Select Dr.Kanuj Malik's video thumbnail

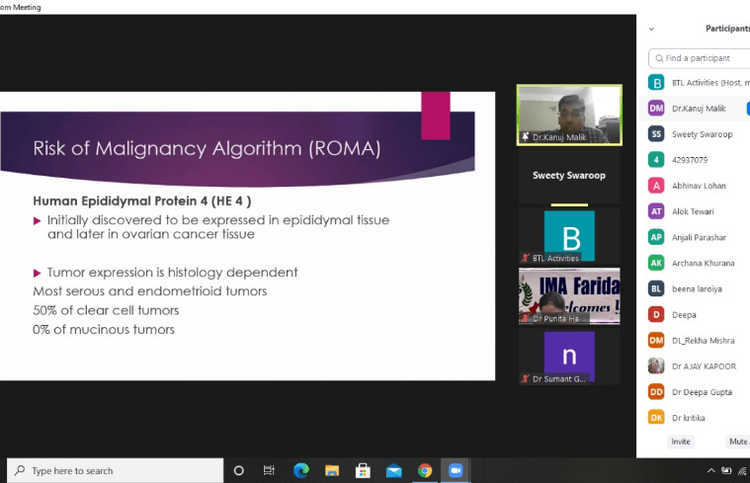(x=568, y=114)
